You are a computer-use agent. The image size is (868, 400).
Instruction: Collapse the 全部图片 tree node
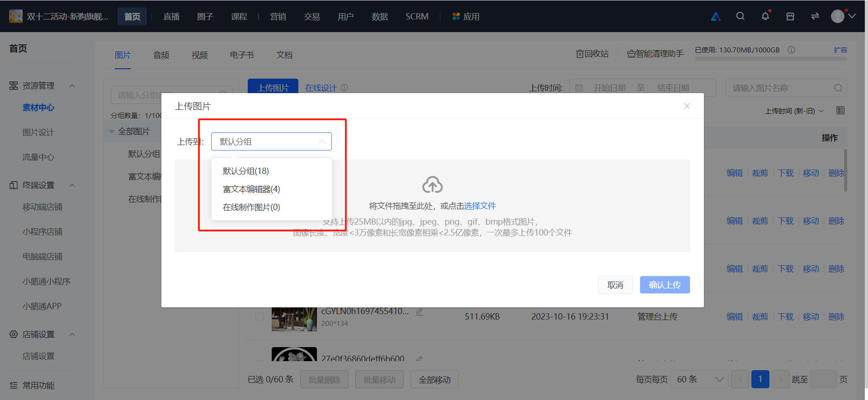click(x=112, y=132)
